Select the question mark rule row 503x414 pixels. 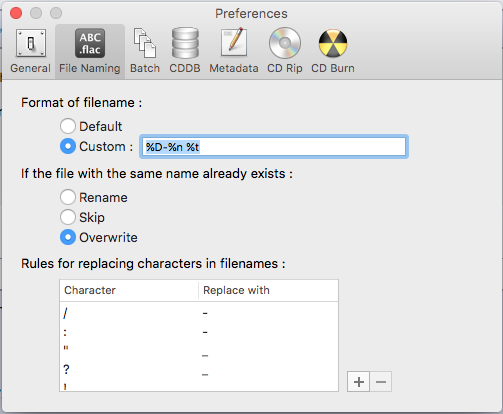[x=199, y=370]
